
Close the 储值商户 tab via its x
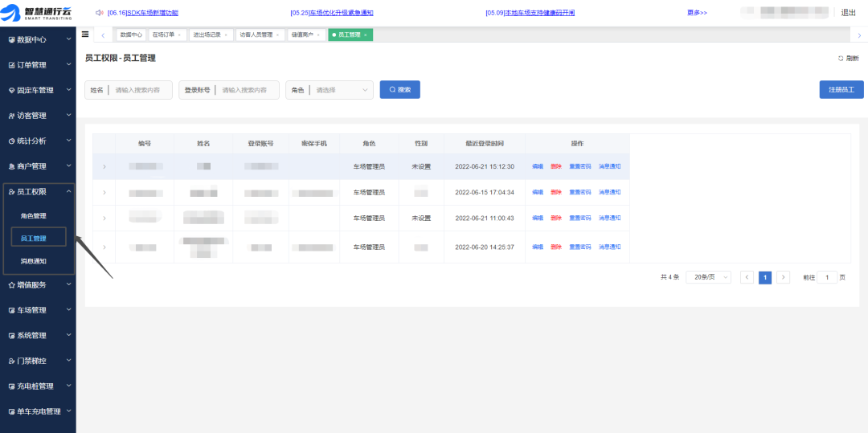[x=317, y=35]
